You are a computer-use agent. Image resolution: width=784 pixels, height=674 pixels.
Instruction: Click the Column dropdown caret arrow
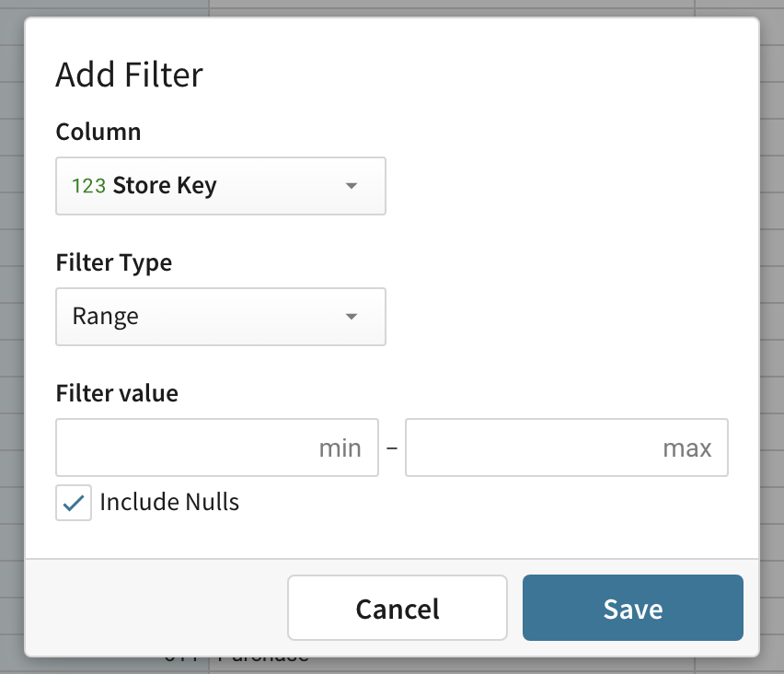click(352, 186)
